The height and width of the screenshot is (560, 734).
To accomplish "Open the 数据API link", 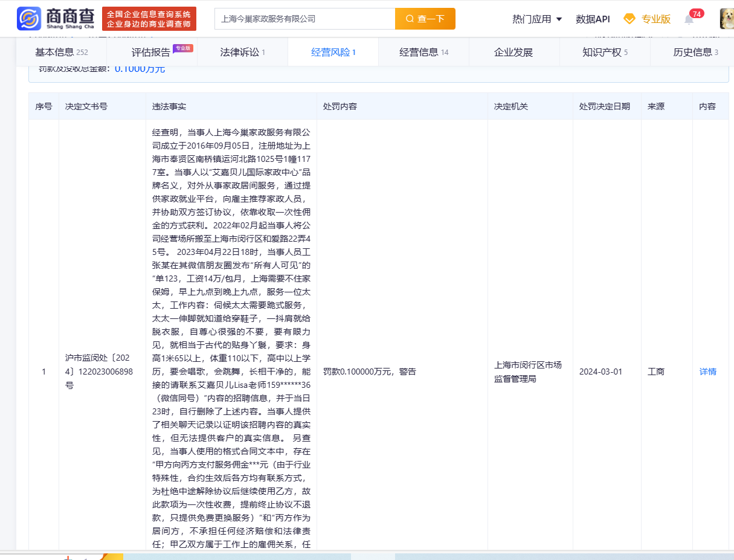I will [593, 19].
